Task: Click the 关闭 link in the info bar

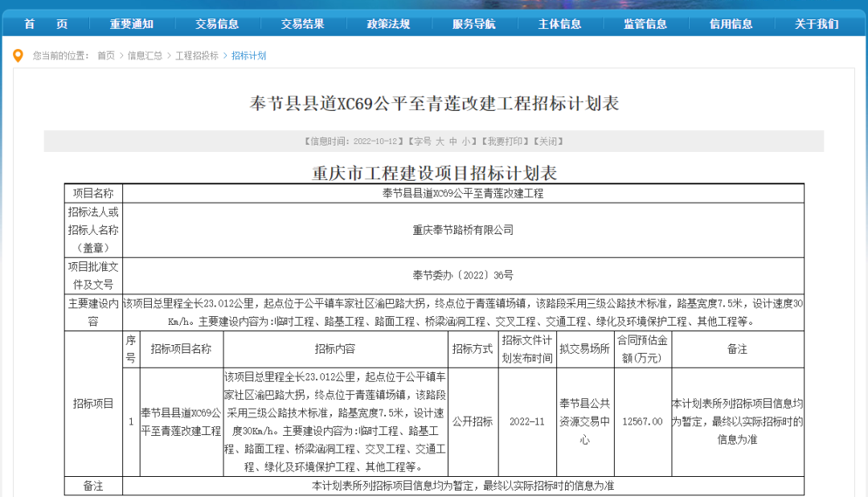Action: (x=548, y=142)
